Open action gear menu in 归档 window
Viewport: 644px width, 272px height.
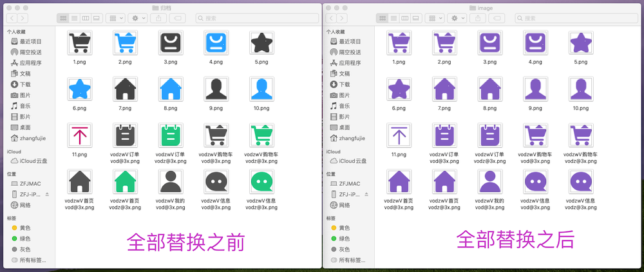coord(138,18)
